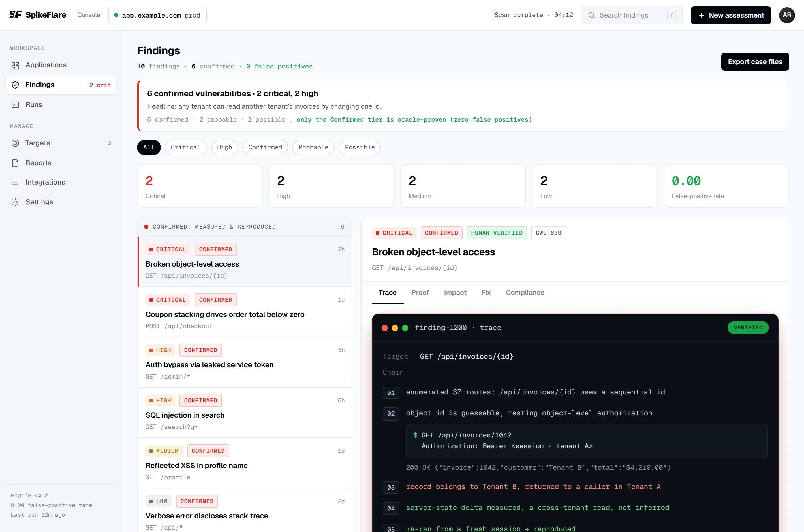Image resolution: width=804 pixels, height=532 pixels.
Task: Click the SpikeFlare logo icon
Action: 15,15
